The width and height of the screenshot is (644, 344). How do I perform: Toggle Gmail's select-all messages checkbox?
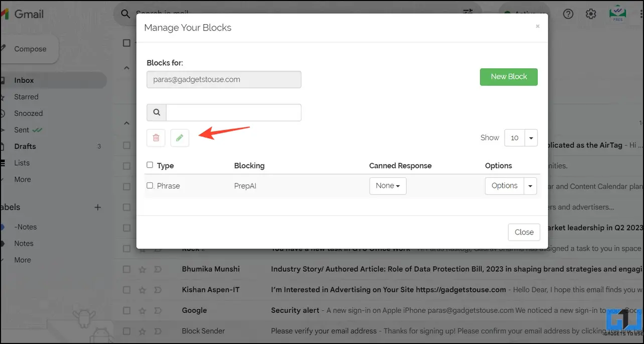point(127,43)
